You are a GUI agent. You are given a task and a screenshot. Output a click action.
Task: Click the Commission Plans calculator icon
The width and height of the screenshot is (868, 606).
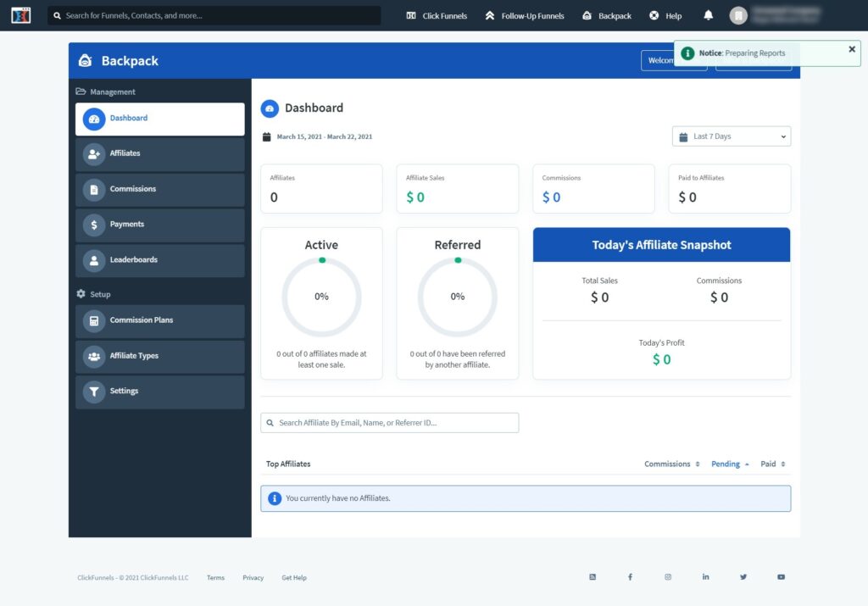coord(94,321)
